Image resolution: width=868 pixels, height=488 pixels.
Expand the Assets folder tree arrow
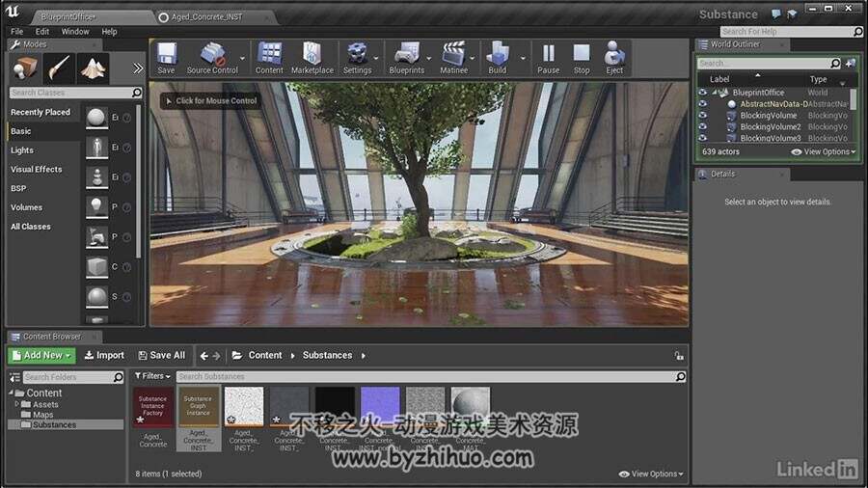click(x=16, y=404)
